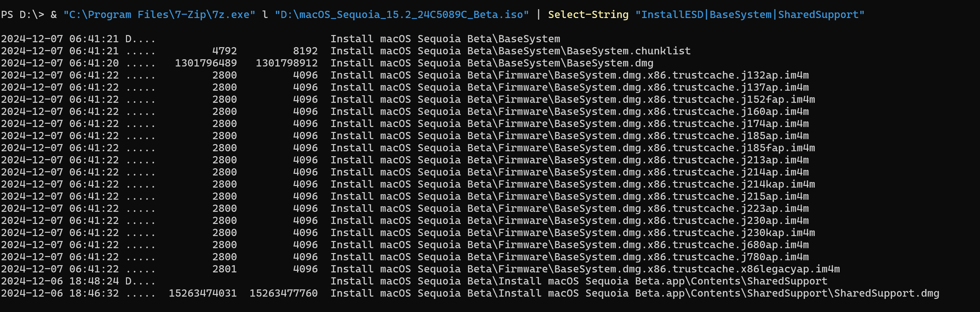Click the 15263474031 size value

(x=203, y=293)
